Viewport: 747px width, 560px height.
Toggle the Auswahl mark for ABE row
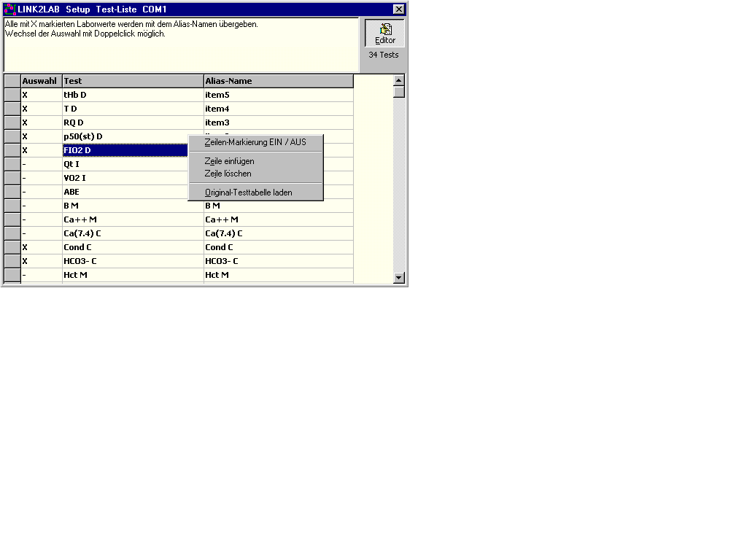point(41,192)
